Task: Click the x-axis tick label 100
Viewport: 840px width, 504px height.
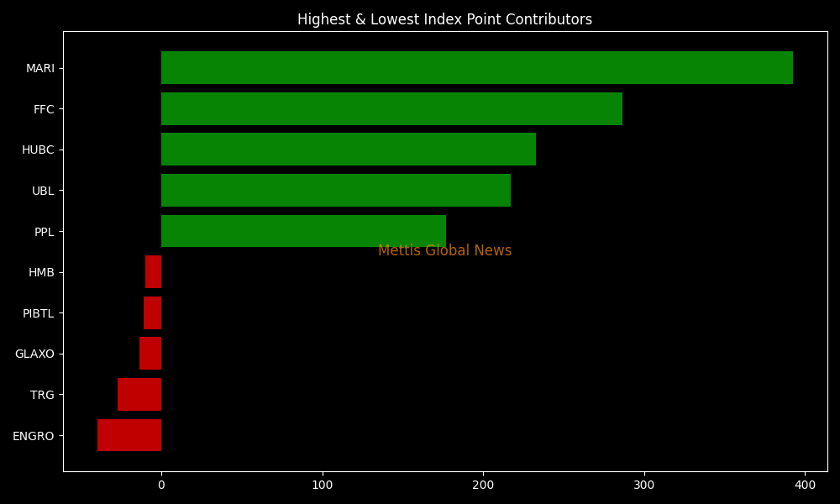Action: click(323, 486)
